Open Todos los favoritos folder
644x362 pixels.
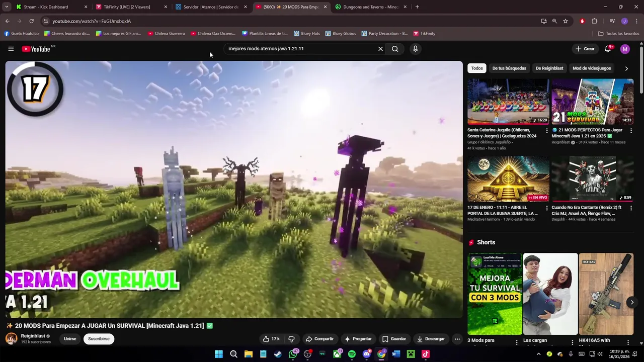pos(618,34)
